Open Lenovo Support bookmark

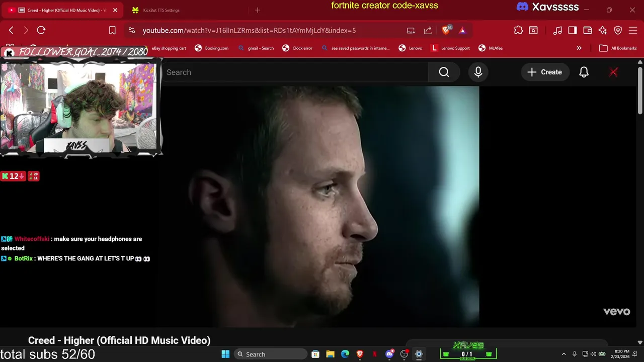tap(450, 48)
